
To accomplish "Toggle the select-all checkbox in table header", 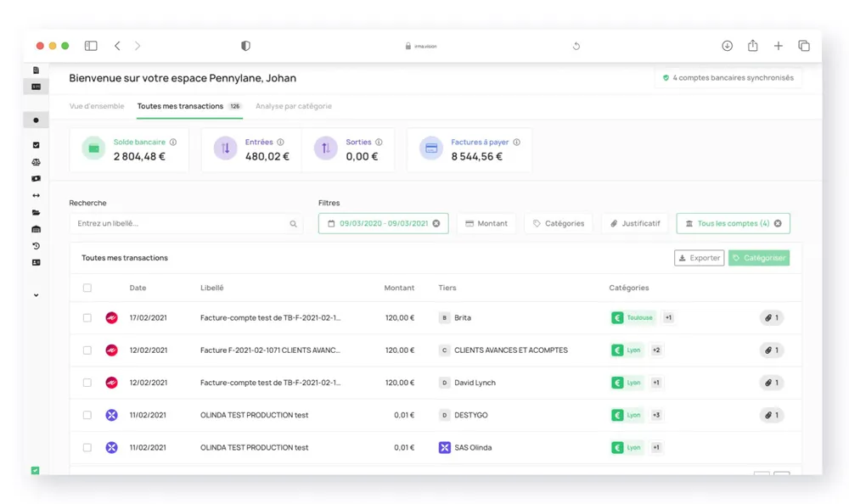I will coord(87,288).
